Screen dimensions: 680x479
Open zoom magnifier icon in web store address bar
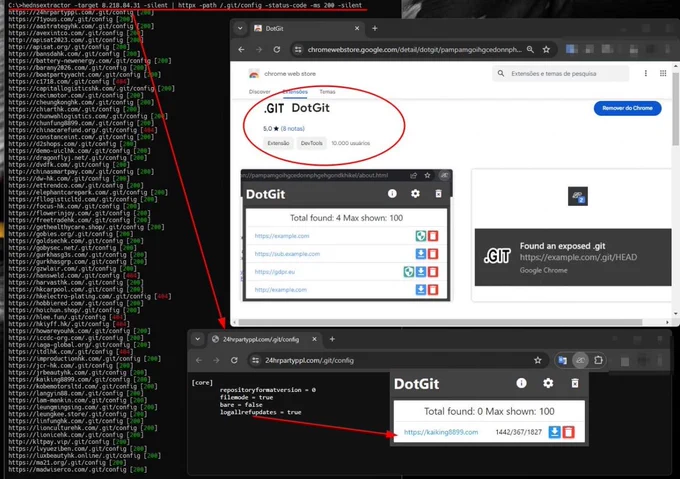point(530,50)
